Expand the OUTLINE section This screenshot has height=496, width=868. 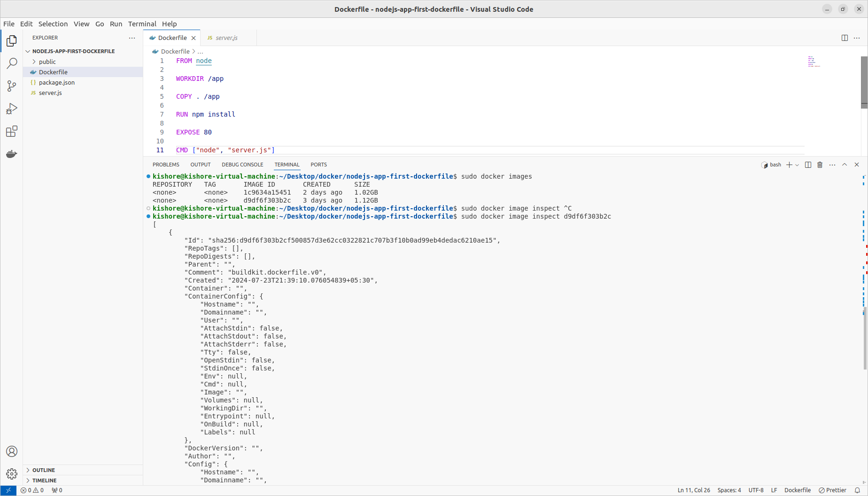[x=44, y=470]
